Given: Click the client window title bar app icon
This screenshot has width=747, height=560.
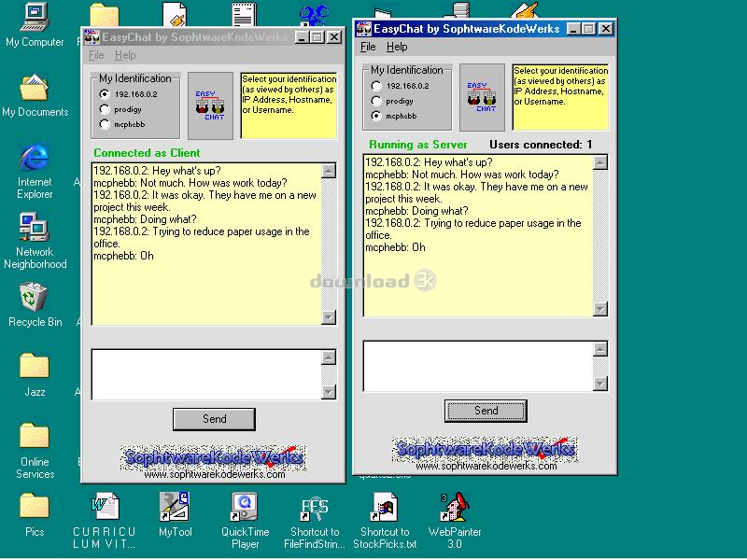Looking at the screenshot, I should tap(92, 37).
